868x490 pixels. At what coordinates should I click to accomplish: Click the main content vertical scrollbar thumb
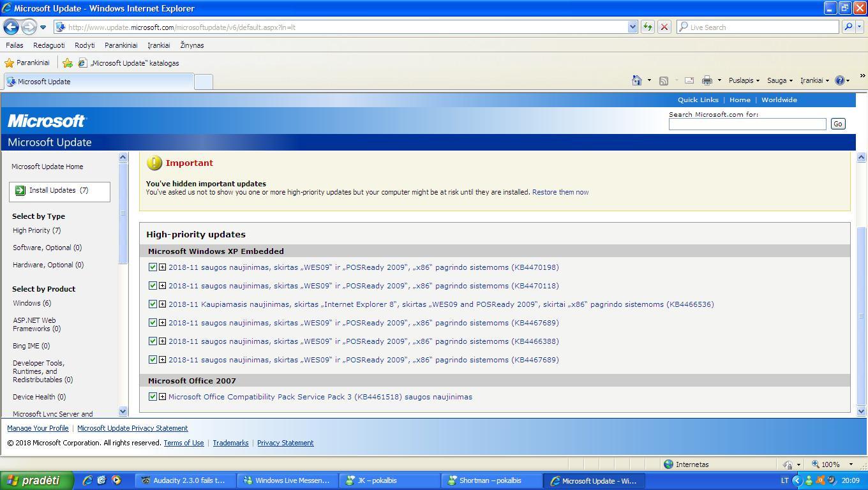coord(861,316)
